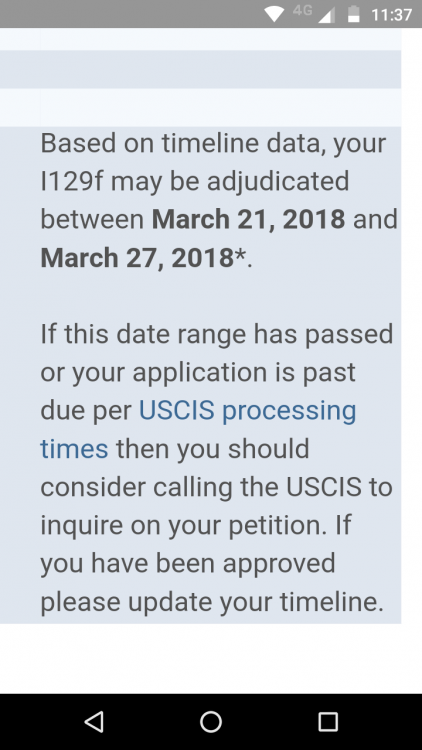422x750 pixels.
Task: Tap the Android home circle button
Action: click(x=211, y=721)
